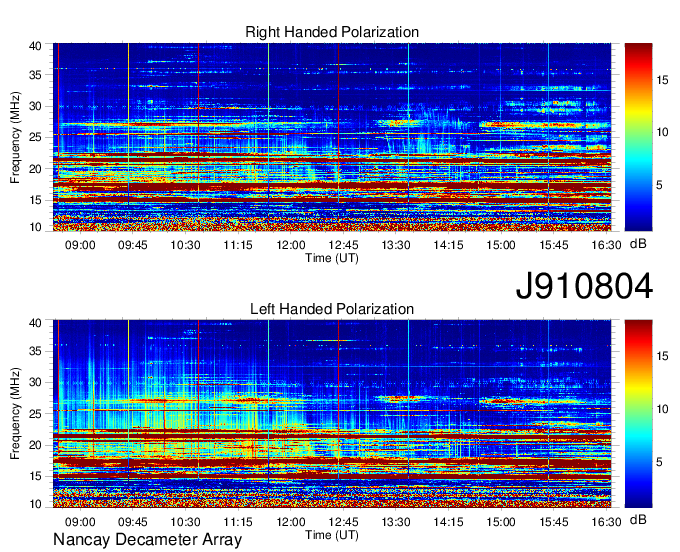Viewport: 680px width, 552px height.
Task: Click the left-handed polarization spectrogram
Action: click(x=332, y=413)
